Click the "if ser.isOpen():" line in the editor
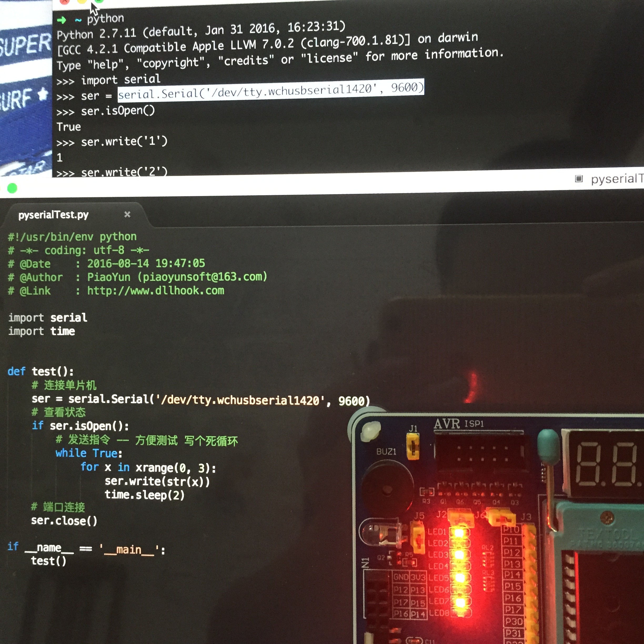This screenshot has width=644, height=644. pyautogui.click(x=80, y=426)
